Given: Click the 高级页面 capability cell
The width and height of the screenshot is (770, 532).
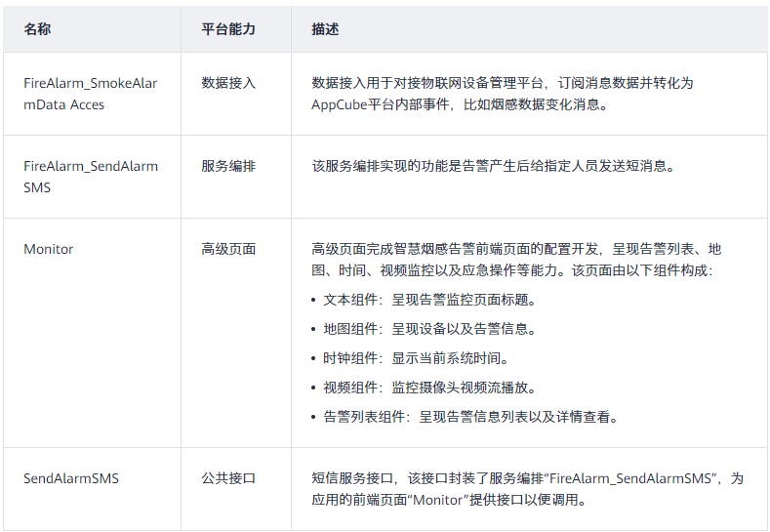Looking at the screenshot, I should 228,249.
